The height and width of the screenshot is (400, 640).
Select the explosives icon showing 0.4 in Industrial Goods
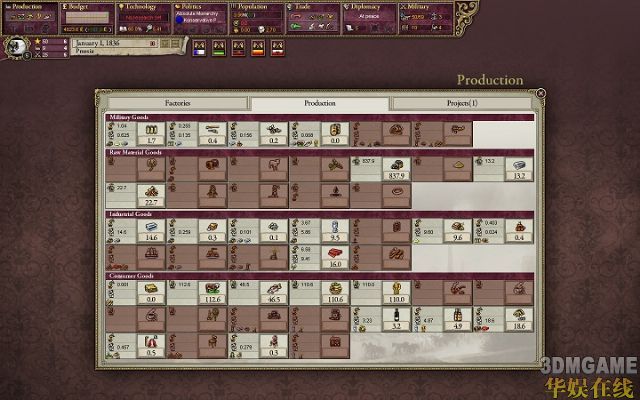[x=519, y=227]
